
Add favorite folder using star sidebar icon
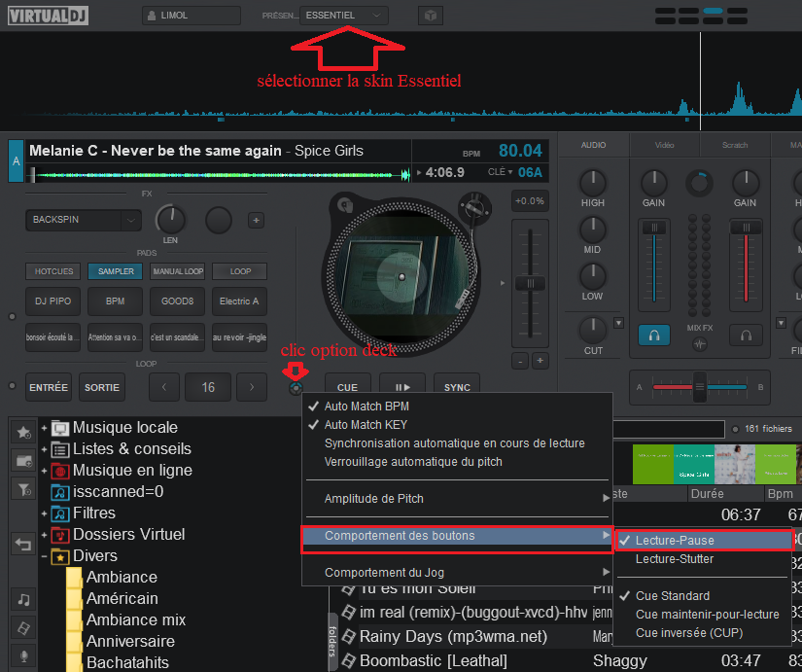[x=22, y=431]
